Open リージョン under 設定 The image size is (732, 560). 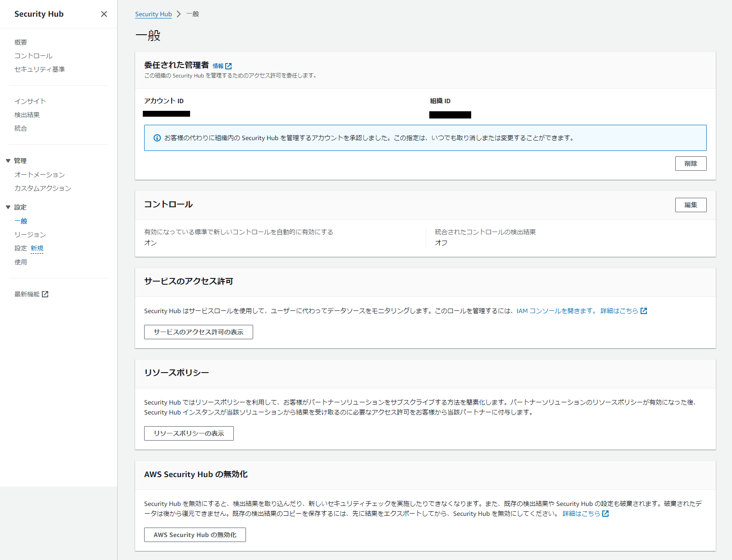[x=30, y=235]
